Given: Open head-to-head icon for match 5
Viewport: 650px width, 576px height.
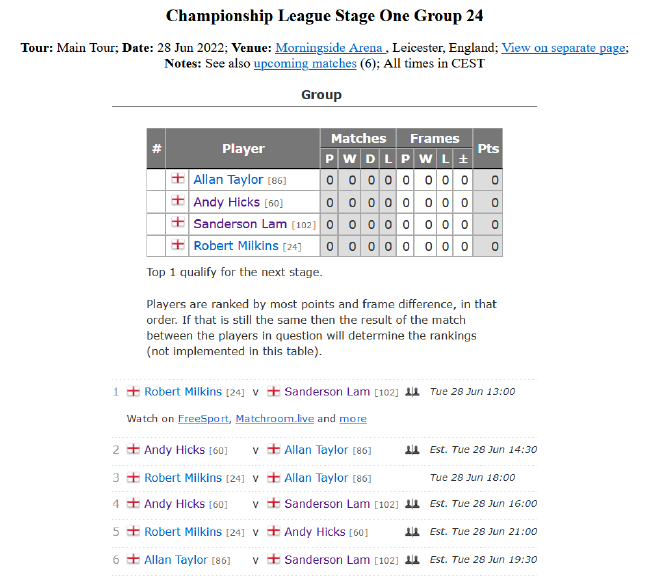Looking at the screenshot, I should click(411, 532).
